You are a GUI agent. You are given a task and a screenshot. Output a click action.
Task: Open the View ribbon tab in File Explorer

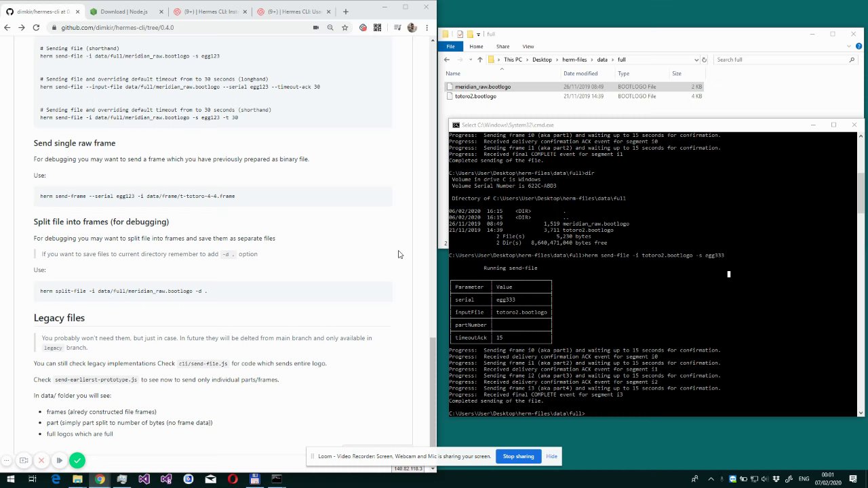pos(528,46)
